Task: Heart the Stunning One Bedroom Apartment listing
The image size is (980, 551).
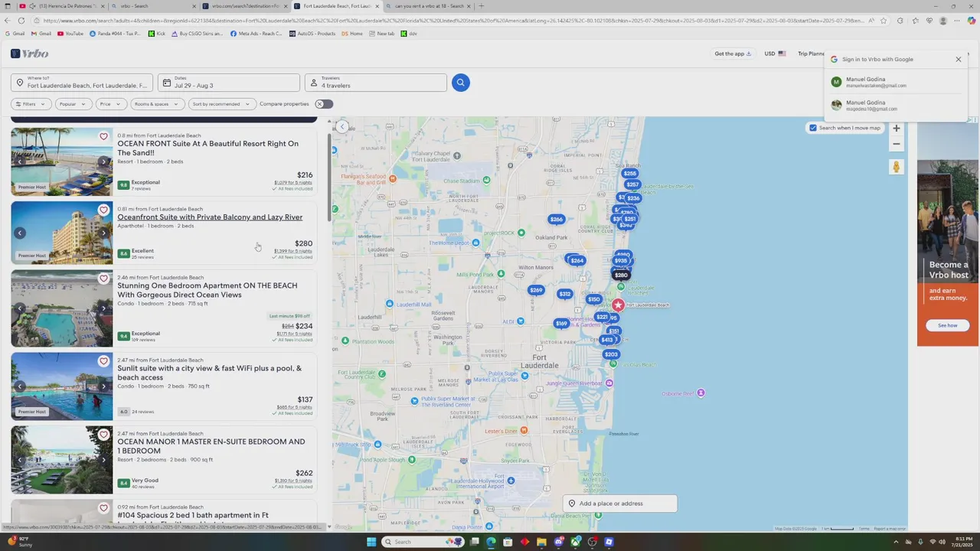Action: coord(103,279)
